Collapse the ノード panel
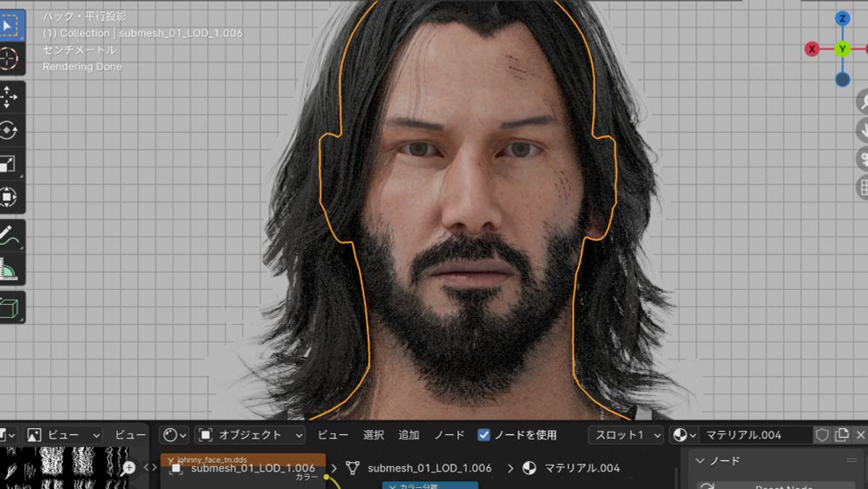The height and width of the screenshot is (489, 868). (700, 460)
